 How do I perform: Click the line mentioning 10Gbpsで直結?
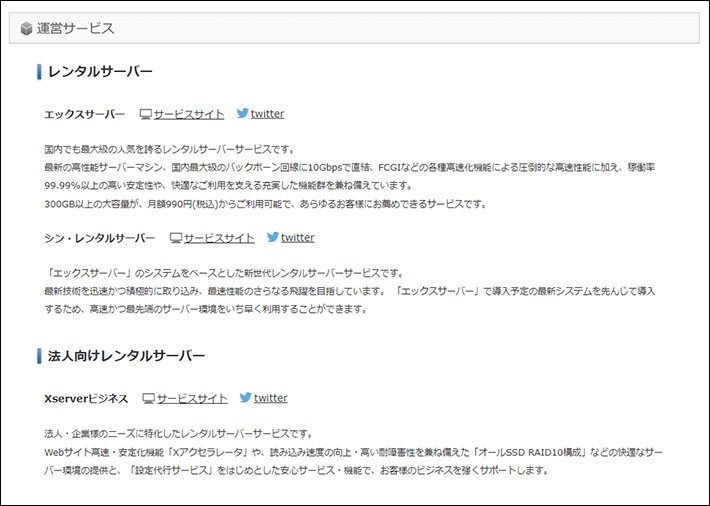350,168
